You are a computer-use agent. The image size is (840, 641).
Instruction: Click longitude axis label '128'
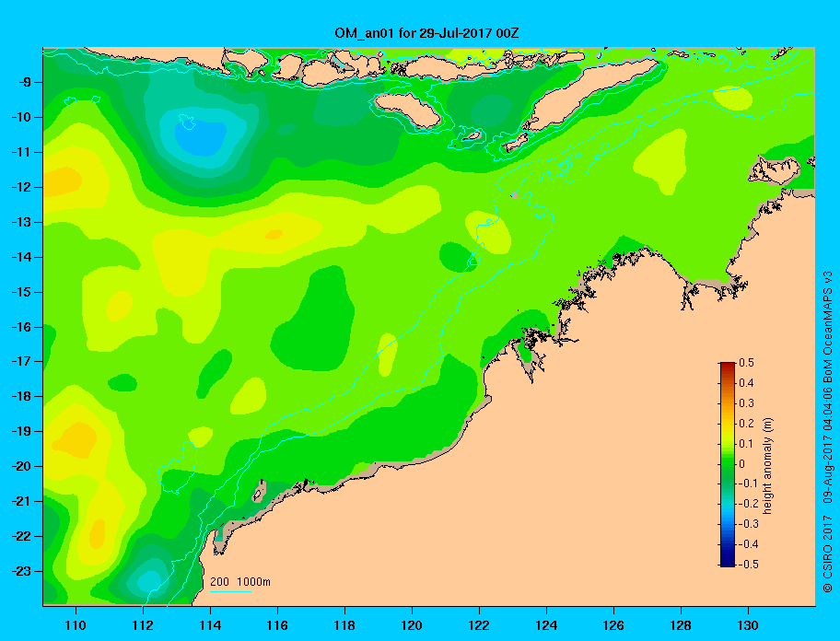681,625
